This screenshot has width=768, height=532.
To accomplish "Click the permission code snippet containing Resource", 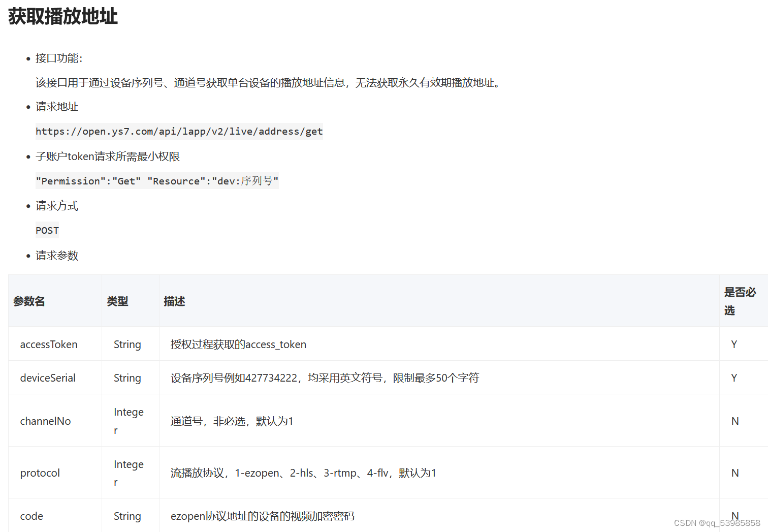I will coord(156,180).
